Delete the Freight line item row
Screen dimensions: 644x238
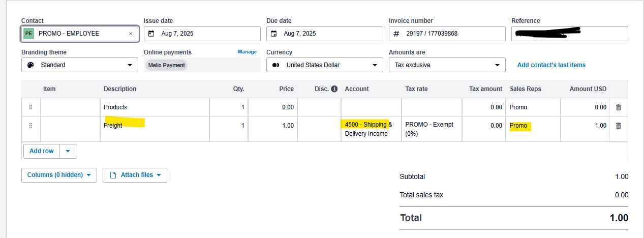(618, 126)
